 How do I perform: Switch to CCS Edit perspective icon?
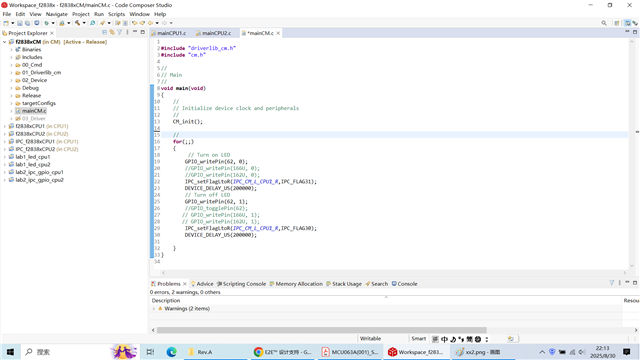point(627,23)
